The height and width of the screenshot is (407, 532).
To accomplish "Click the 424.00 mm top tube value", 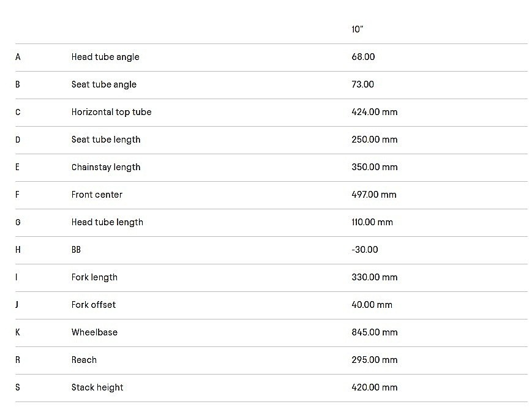I will (x=374, y=112).
